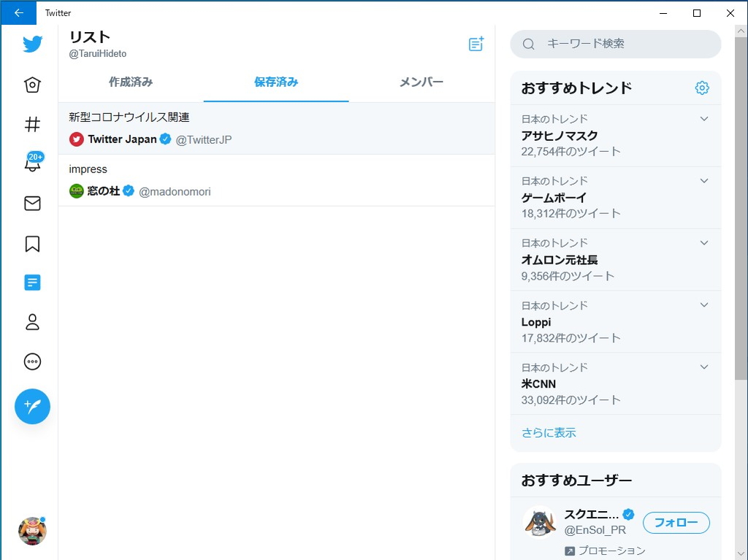Expand the 米CNN trend chevron

click(x=703, y=367)
